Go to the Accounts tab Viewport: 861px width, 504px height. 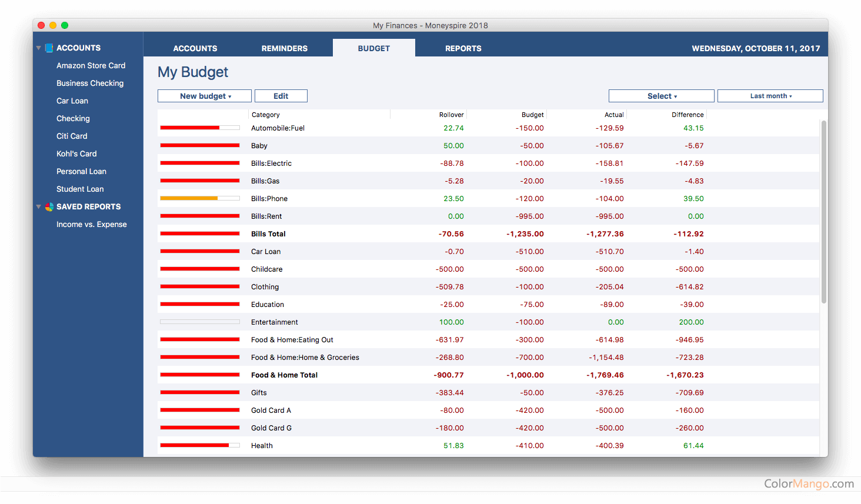click(x=195, y=49)
